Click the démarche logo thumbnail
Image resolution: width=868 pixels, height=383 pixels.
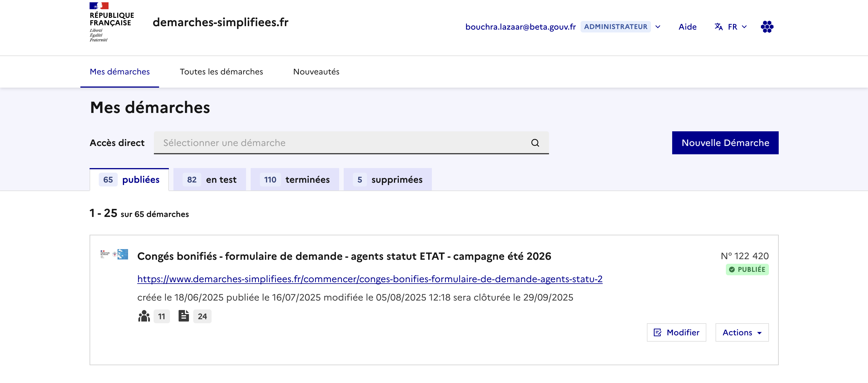pyautogui.click(x=114, y=254)
